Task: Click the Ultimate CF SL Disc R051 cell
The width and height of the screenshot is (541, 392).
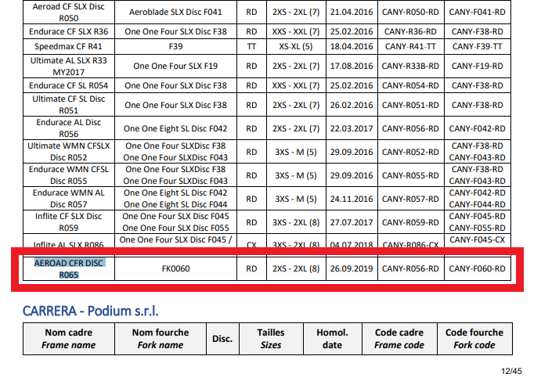Action: tap(69, 105)
